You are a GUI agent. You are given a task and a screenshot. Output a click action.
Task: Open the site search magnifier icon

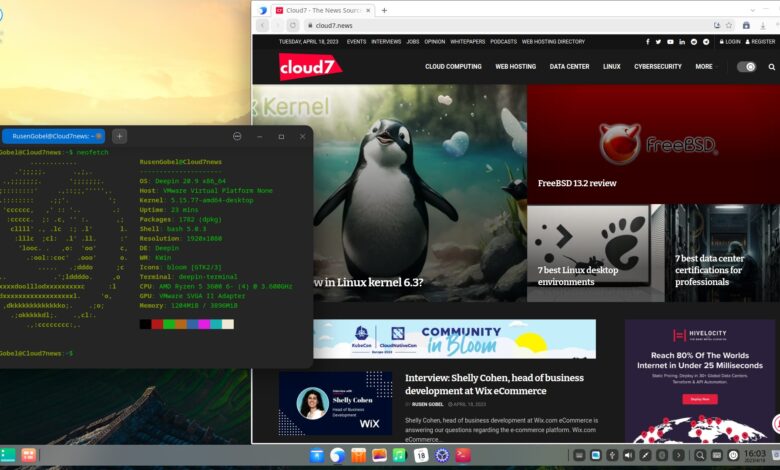click(x=772, y=67)
